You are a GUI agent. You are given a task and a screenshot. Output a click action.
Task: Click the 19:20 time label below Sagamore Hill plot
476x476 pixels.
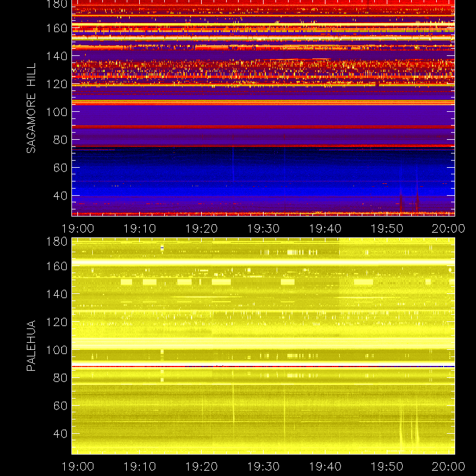click(202, 228)
